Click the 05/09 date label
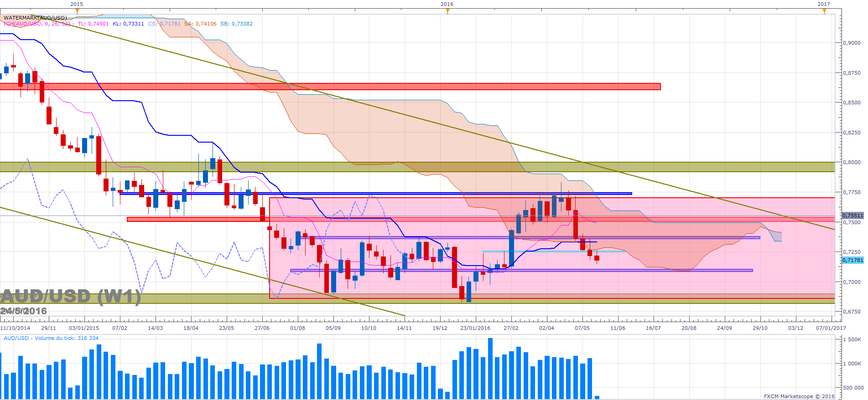The image size is (868, 400). pos(333,328)
